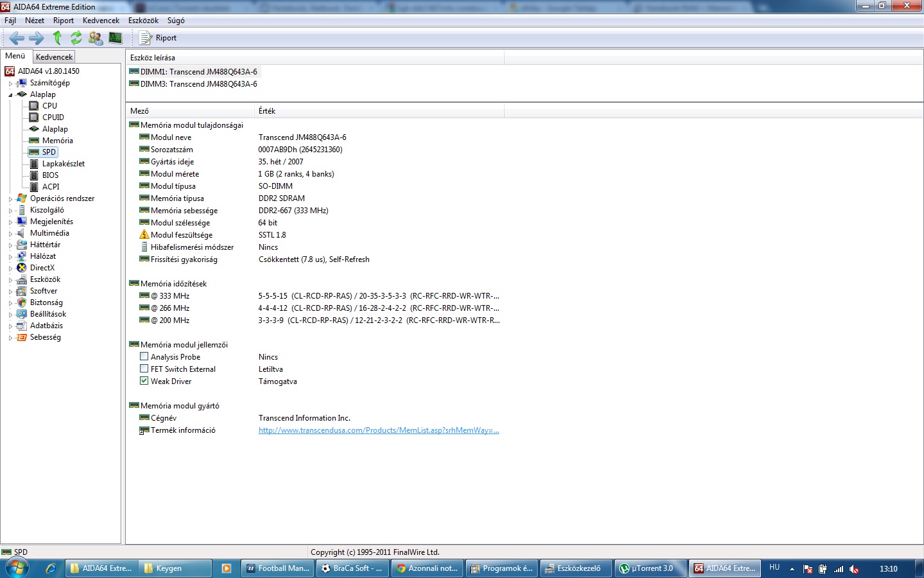Open the green monitor diagnostics icon

(116, 38)
